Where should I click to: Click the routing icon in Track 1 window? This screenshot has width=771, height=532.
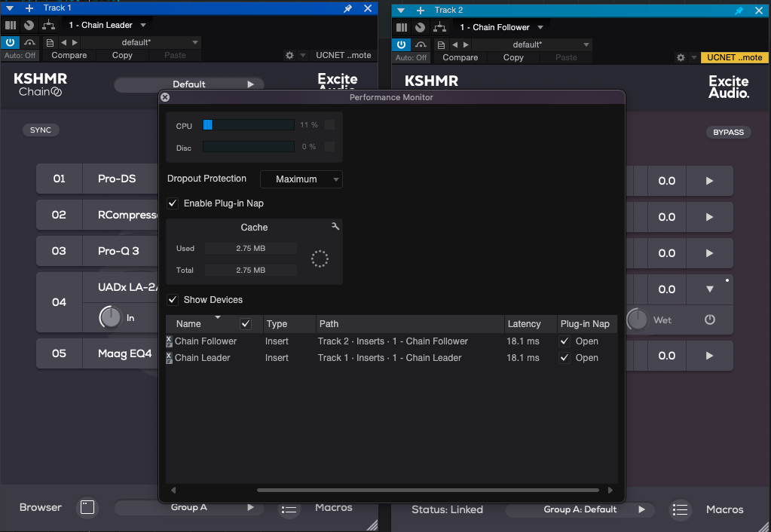point(48,25)
